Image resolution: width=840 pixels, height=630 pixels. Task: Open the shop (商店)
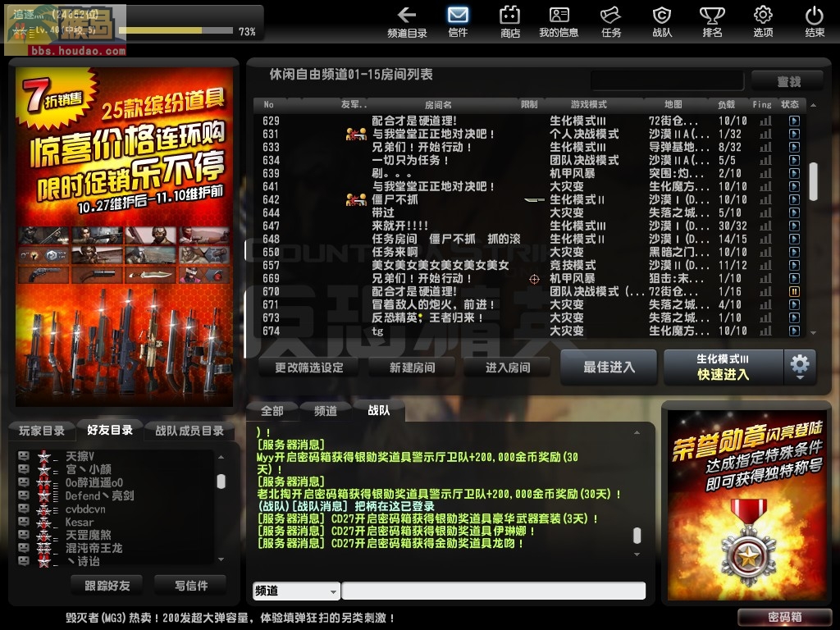(x=510, y=22)
